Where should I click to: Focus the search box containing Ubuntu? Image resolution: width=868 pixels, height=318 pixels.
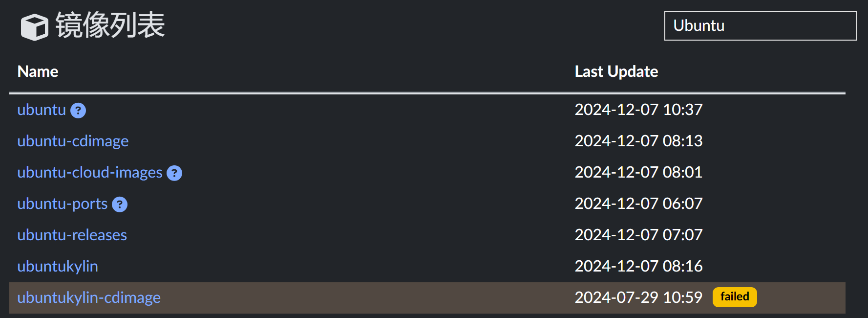[x=761, y=26]
